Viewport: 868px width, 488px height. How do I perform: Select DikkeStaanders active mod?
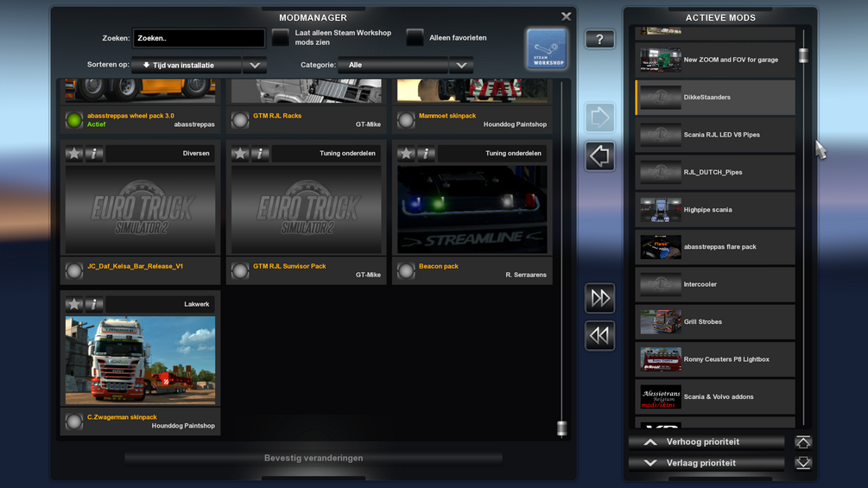(715, 98)
